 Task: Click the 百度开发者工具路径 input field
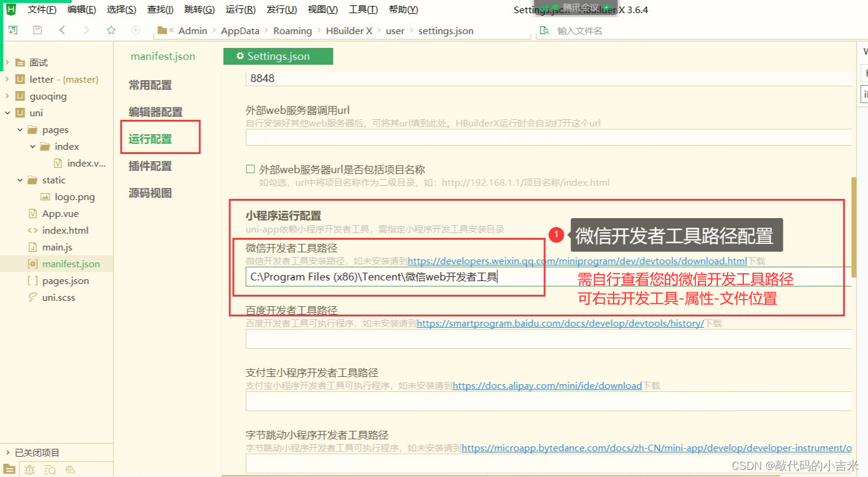coord(548,339)
